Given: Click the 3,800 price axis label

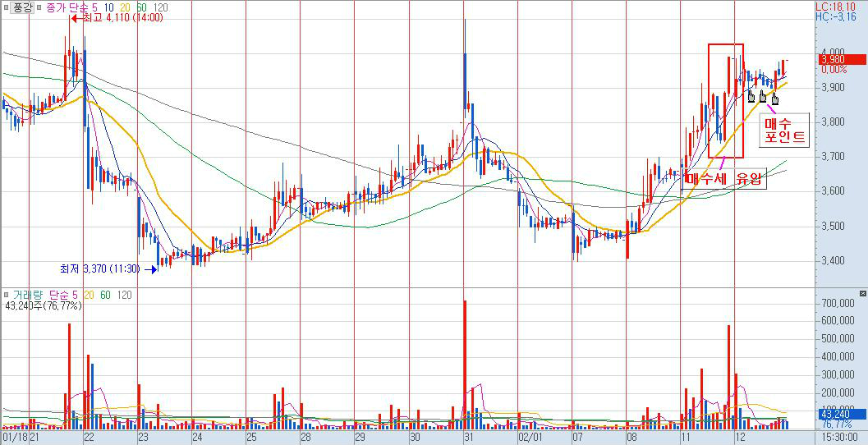Looking at the screenshot, I should (834, 122).
